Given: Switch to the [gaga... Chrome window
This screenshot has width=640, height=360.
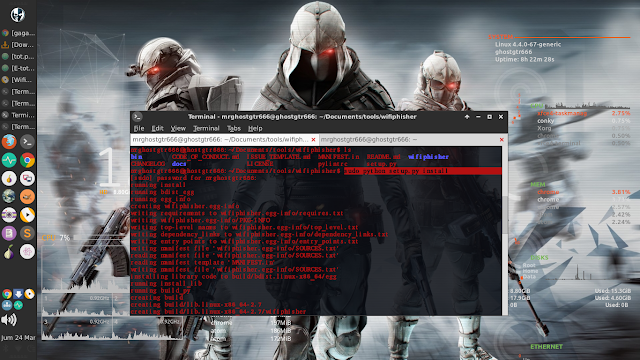Looking at the screenshot, I should (18, 33).
